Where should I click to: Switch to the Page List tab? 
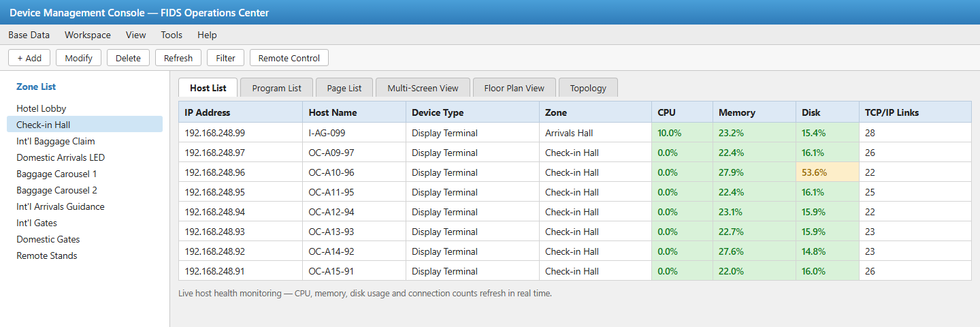(344, 88)
